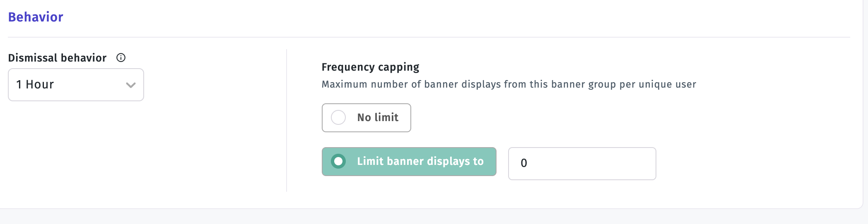Click the Maximum number of banner displays description
This screenshot has width=868, height=224.
click(509, 84)
